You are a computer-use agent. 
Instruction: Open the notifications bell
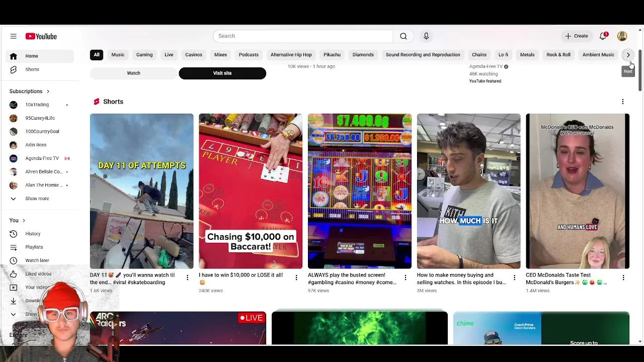point(603,36)
